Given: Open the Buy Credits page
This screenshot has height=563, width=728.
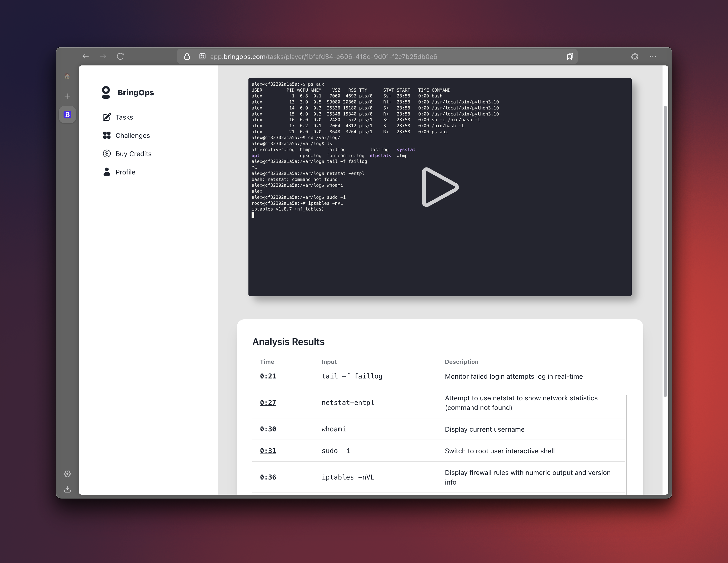Looking at the screenshot, I should pos(133,154).
